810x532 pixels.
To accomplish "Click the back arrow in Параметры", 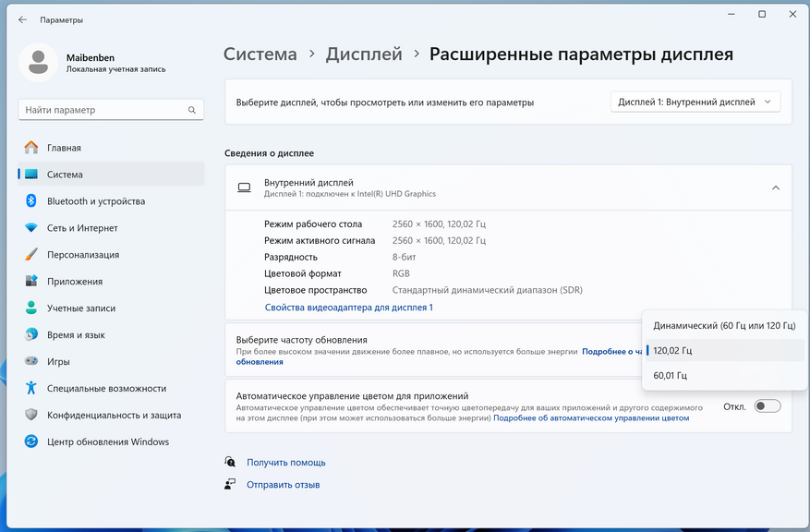I will [22, 19].
